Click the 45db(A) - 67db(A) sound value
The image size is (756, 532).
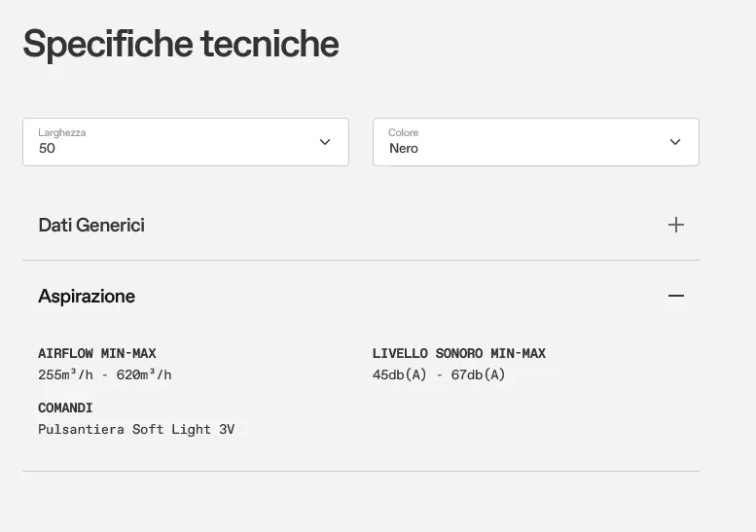tap(439, 374)
